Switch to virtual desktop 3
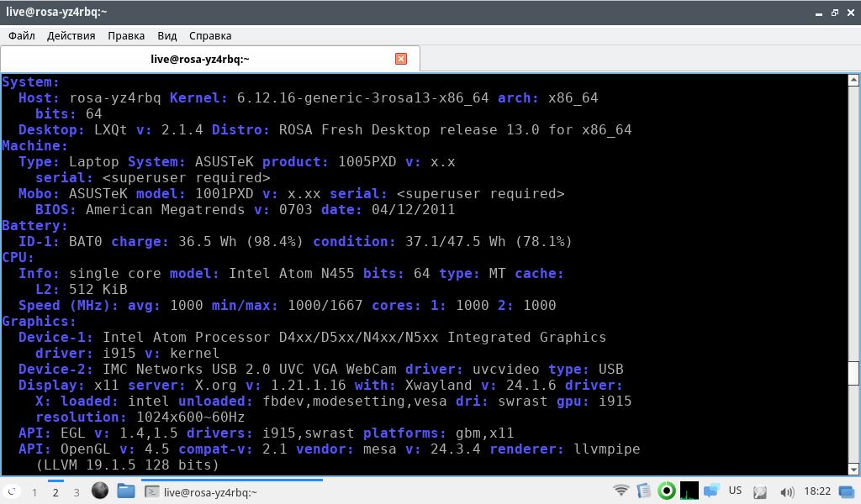 pos(77,492)
